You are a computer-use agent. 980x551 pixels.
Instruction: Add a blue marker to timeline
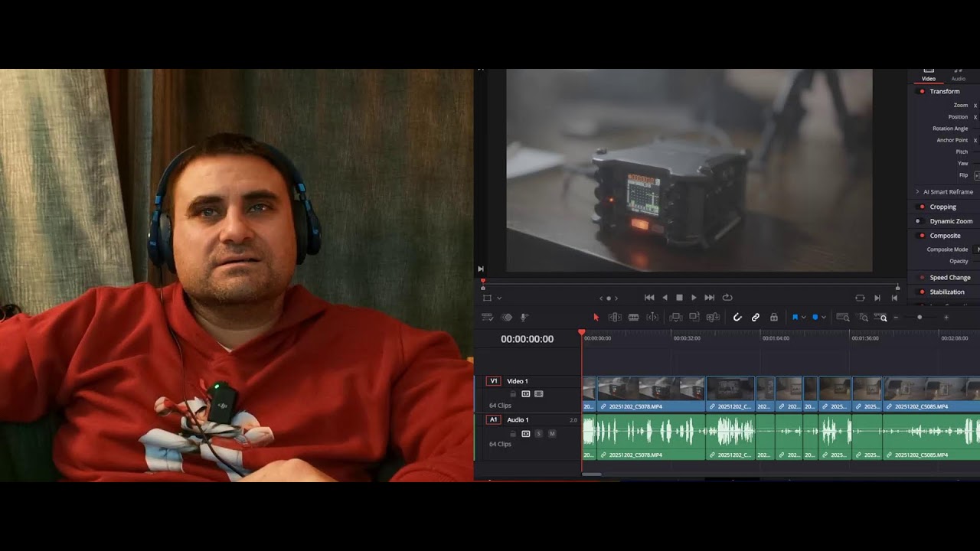tap(815, 317)
